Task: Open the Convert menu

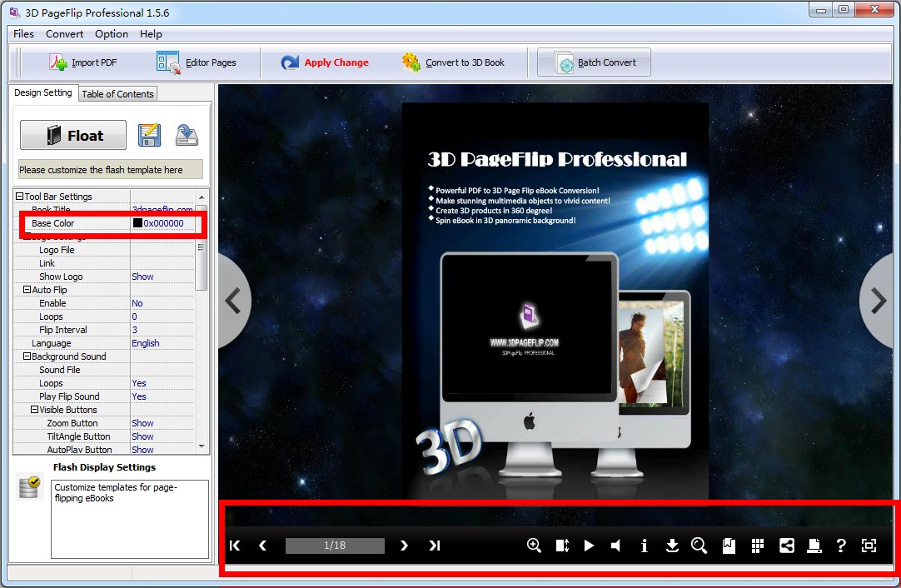Action: point(64,34)
